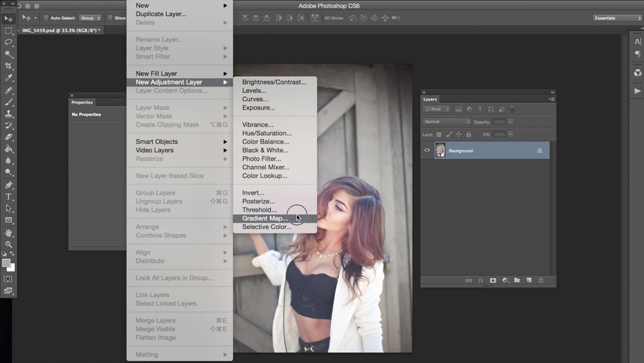
Task: Toggle Quick Mask mode icon
Action: 8,279
